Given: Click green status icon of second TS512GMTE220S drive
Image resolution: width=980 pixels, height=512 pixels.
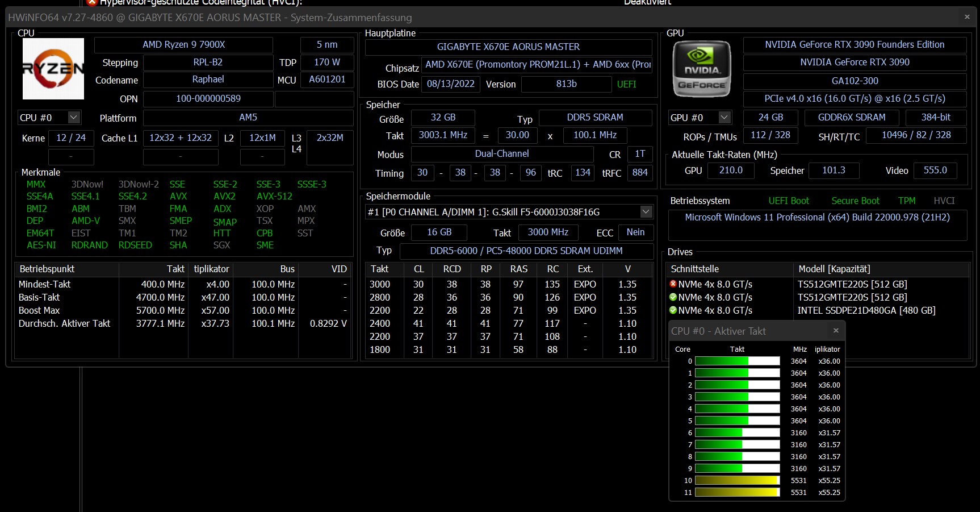Looking at the screenshot, I should [x=673, y=297].
